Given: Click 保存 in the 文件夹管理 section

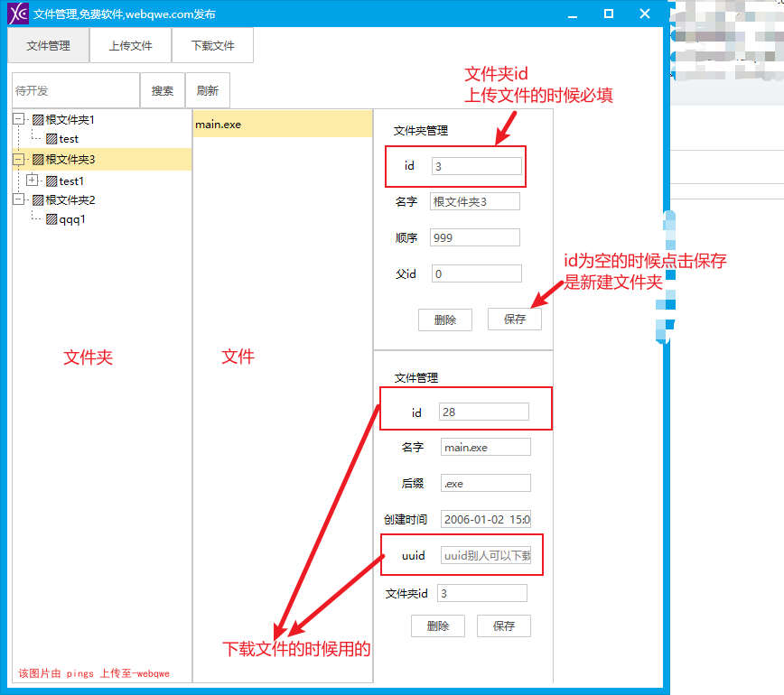Looking at the screenshot, I should pyautogui.click(x=515, y=320).
